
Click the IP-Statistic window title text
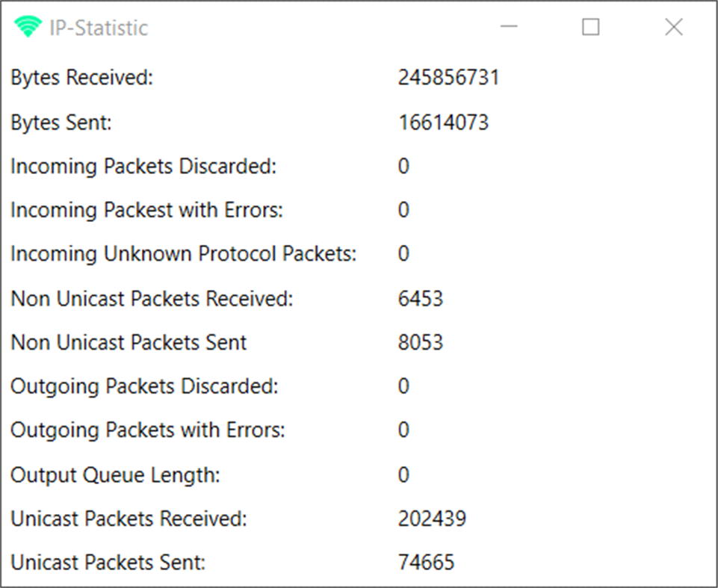point(99,28)
